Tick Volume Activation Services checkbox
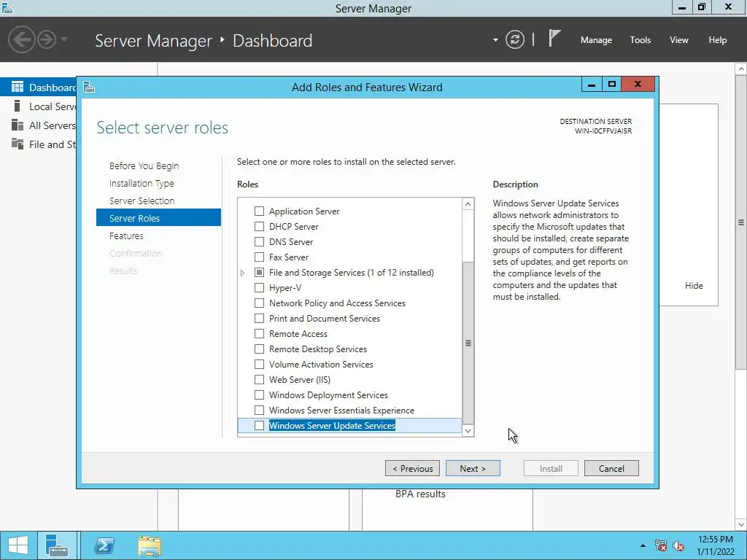The image size is (747, 560). [259, 365]
